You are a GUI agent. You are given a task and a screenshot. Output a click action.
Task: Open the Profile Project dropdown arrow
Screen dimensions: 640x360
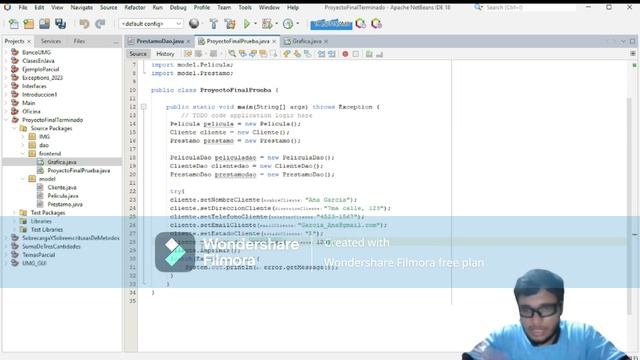297,24
